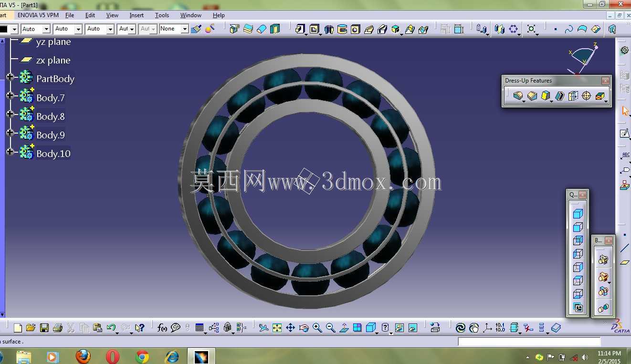Viewport: 631px width, 364px height.
Task: Open the Insert menu
Action: pyautogui.click(x=137, y=15)
